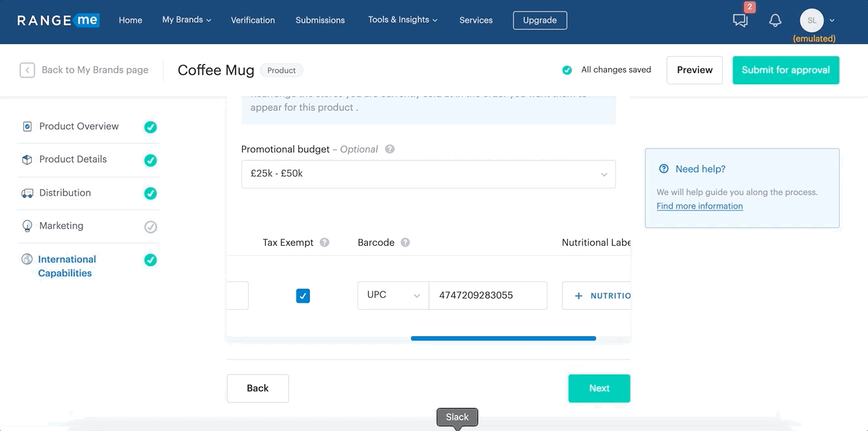Uncheck the Tax Exempt checkbox
The image size is (868, 431).
click(303, 296)
